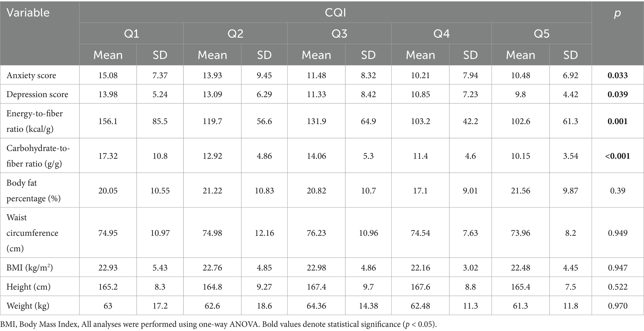Select the Q3 quintile header
Viewport: 644px width, 331px height.
pos(339,34)
